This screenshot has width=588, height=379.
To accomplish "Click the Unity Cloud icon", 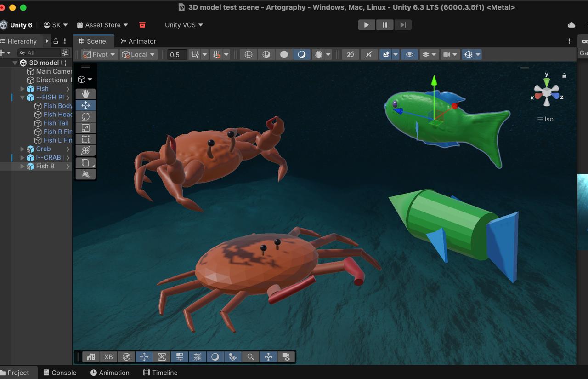I will [x=571, y=25].
